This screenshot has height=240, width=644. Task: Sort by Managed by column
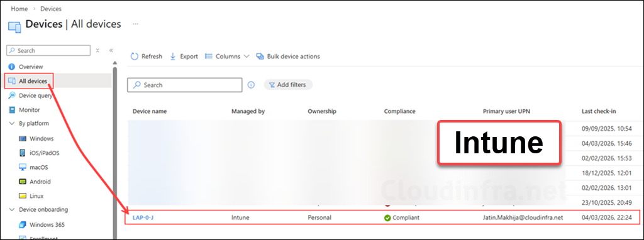[248, 111]
